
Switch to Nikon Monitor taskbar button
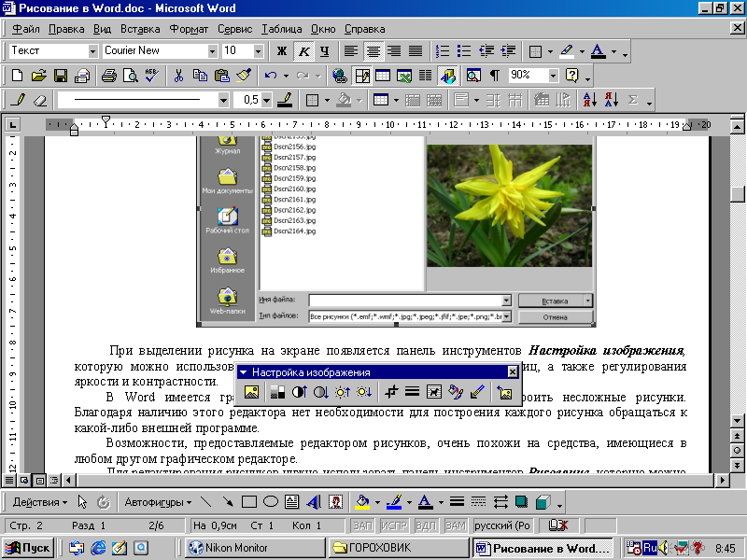(x=254, y=548)
